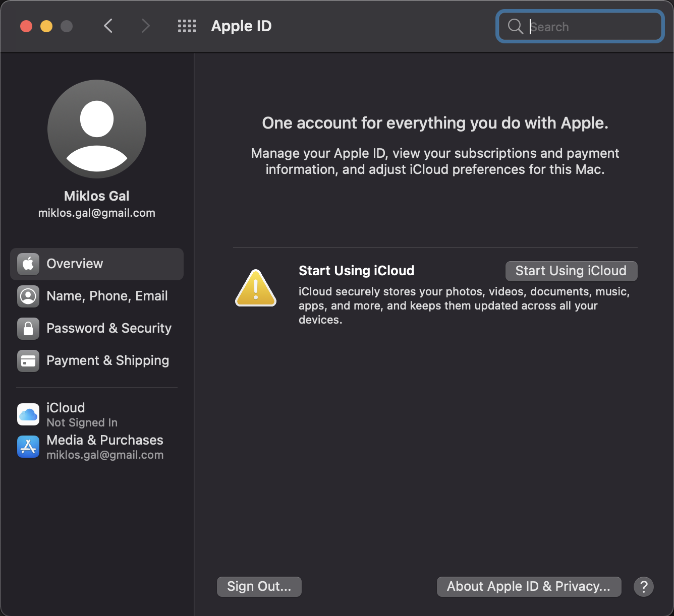Viewport: 674px width, 616px height.
Task: Click the Sign Out... button
Action: click(259, 586)
